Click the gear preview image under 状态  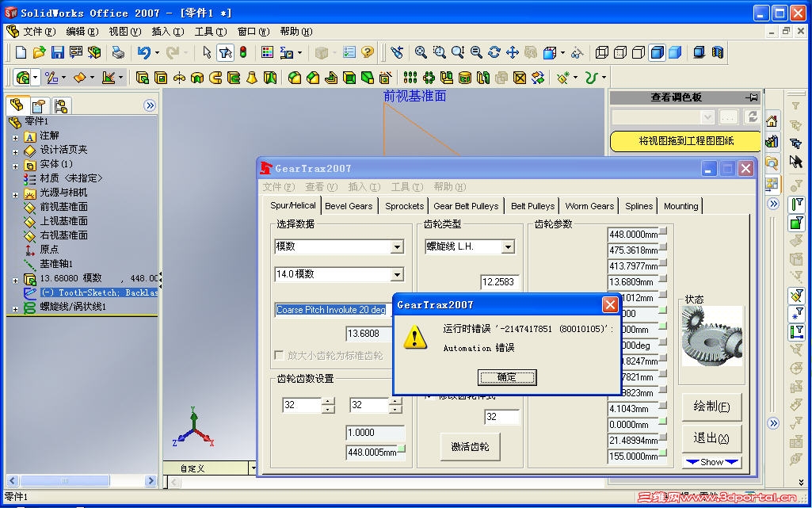[711, 336]
